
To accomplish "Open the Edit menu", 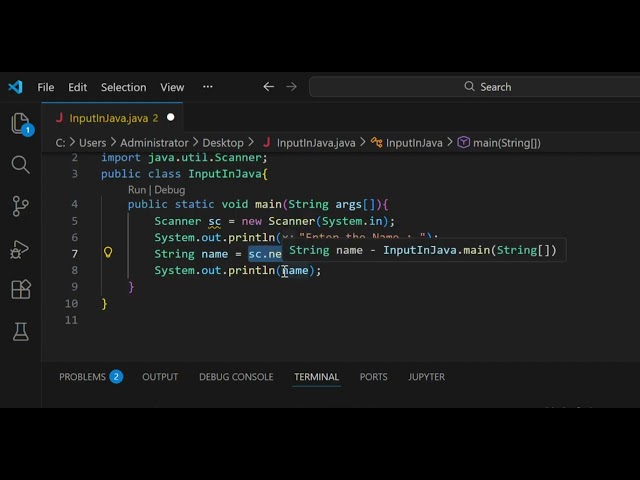I will [x=78, y=87].
